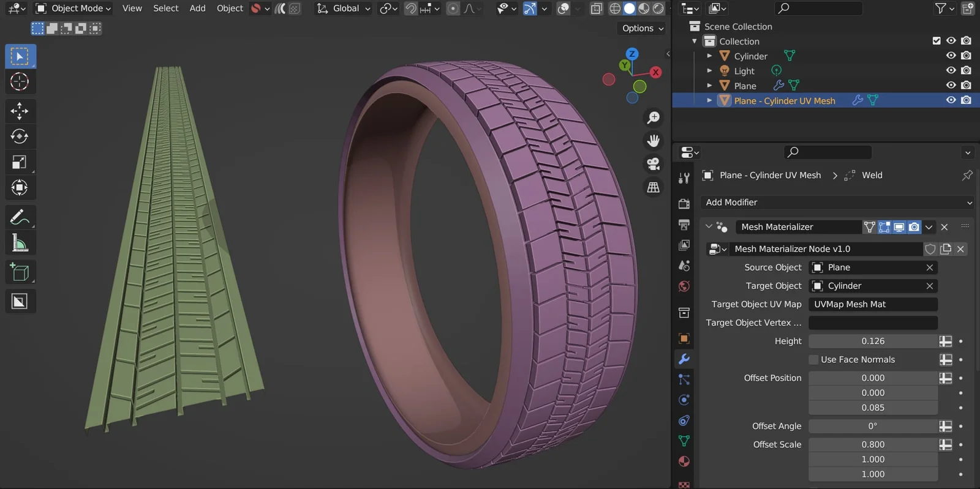Open the Object Mode dropdown
980x489 pixels.
point(73,9)
